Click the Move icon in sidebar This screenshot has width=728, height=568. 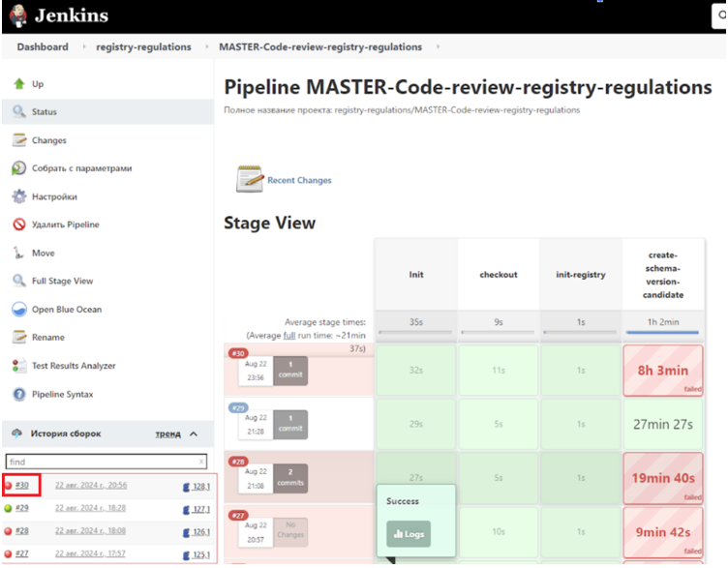(x=18, y=253)
